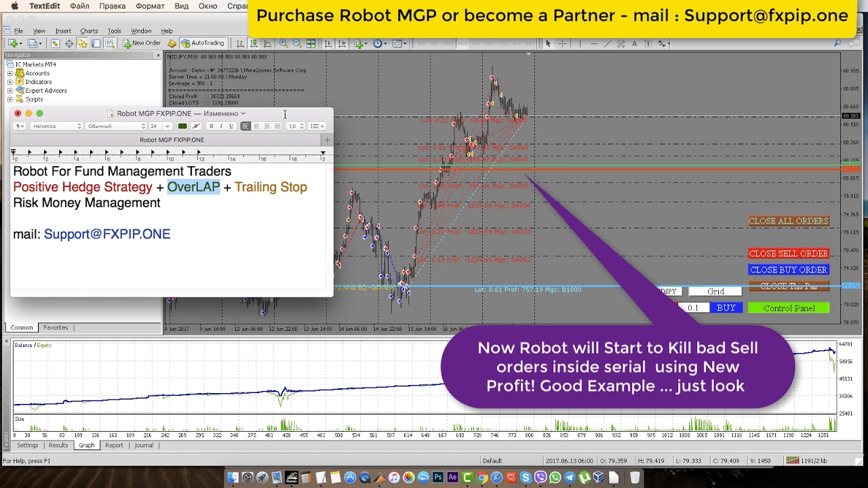Screen dimensions: 868x488
Task: Zoom in on the chart
Action: click(x=283, y=43)
